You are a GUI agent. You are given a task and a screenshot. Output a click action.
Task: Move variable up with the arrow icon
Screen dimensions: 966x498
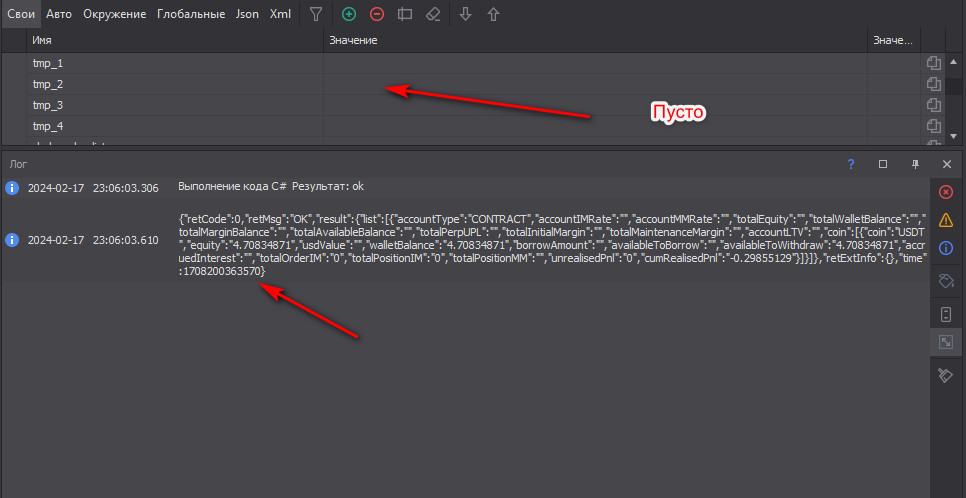[493, 14]
